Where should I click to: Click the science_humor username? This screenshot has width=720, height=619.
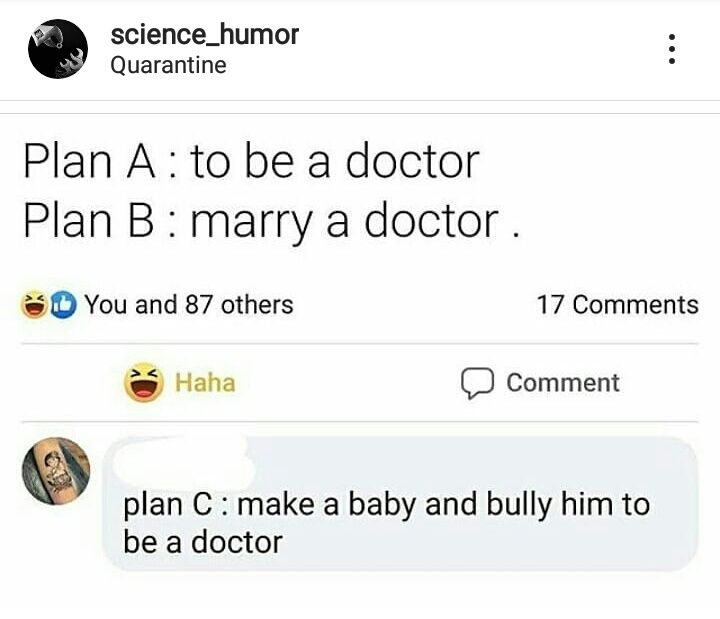tap(204, 34)
